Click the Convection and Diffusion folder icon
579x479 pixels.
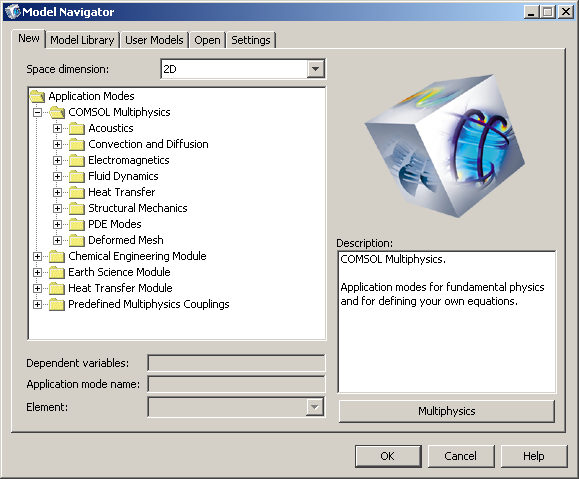tap(77, 144)
